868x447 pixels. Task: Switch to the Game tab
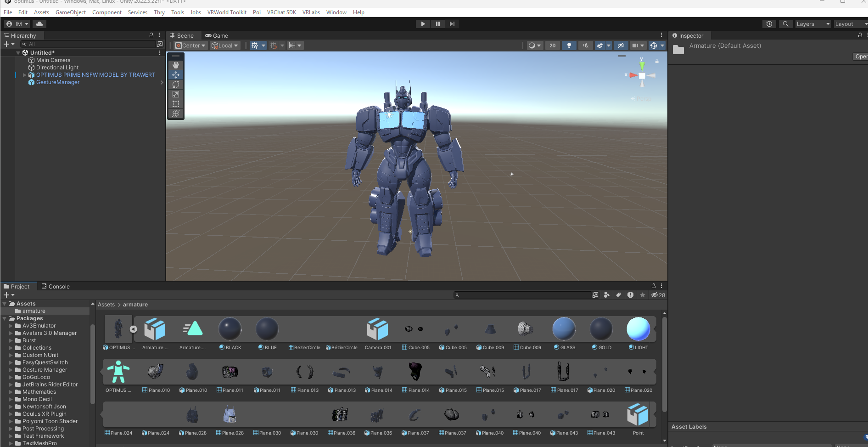[217, 35]
